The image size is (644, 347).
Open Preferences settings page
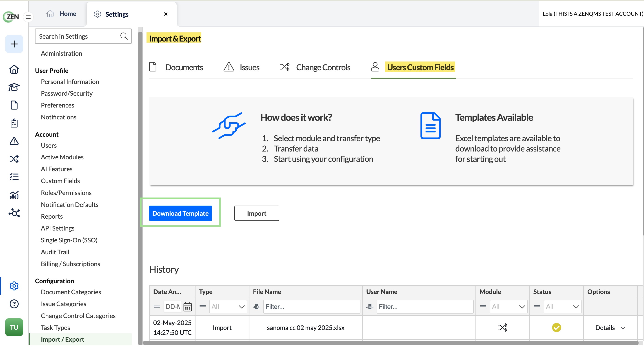click(x=58, y=105)
